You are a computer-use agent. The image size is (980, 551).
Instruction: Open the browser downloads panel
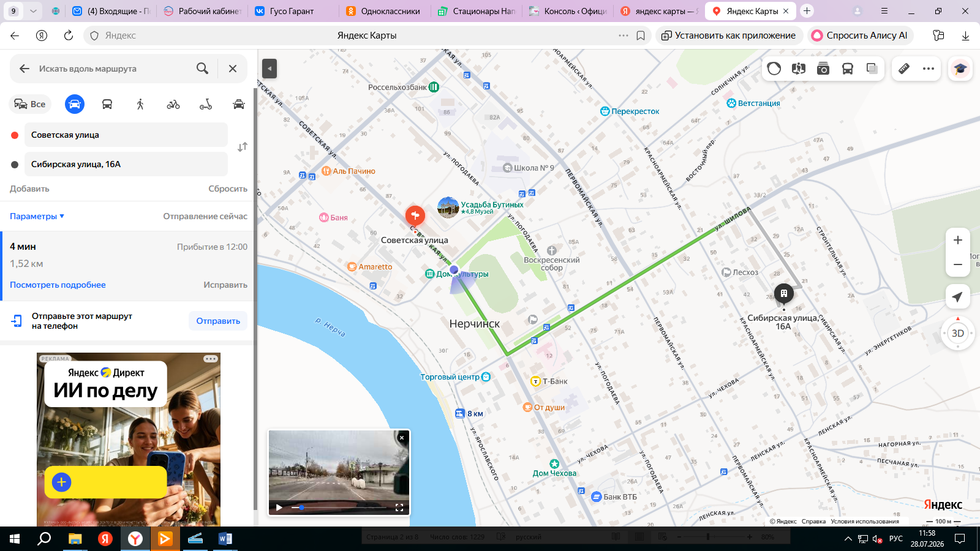click(x=965, y=36)
